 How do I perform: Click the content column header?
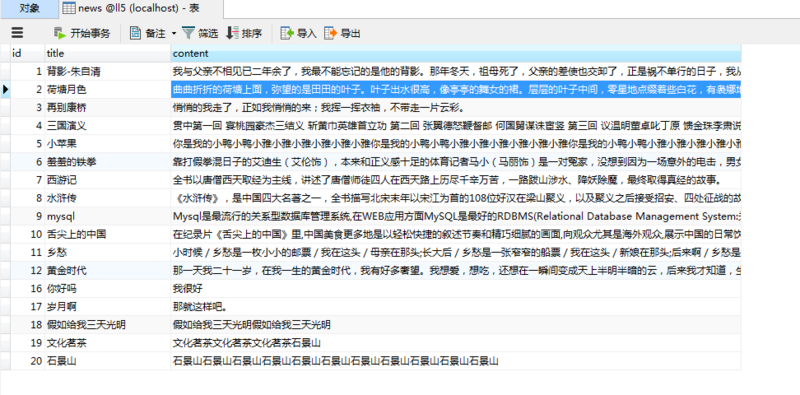(456, 53)
